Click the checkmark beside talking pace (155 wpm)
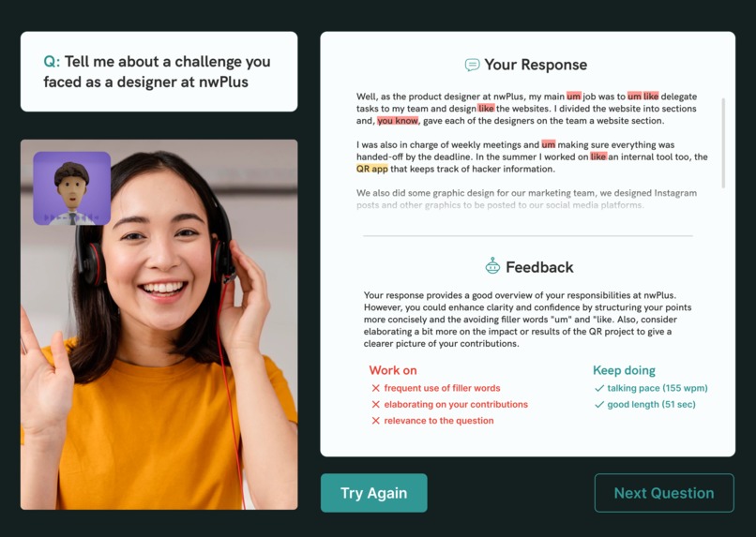Screen dimensions: 756x537 (x=599, y=388)
